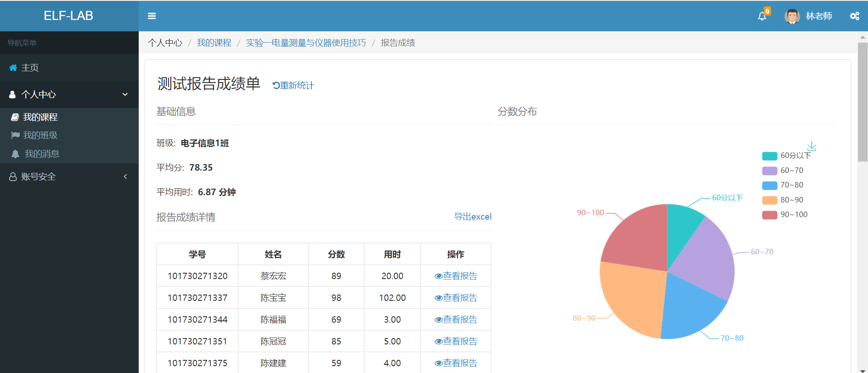Click the 分数 column header
The width and height of the screenshot is (868, 373).
tap(336, 254)
